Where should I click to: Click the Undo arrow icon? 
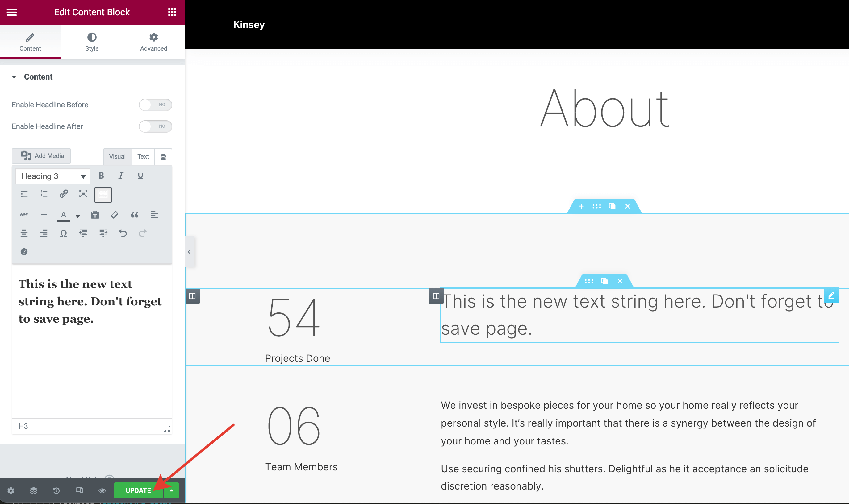(x=123, y=233)
